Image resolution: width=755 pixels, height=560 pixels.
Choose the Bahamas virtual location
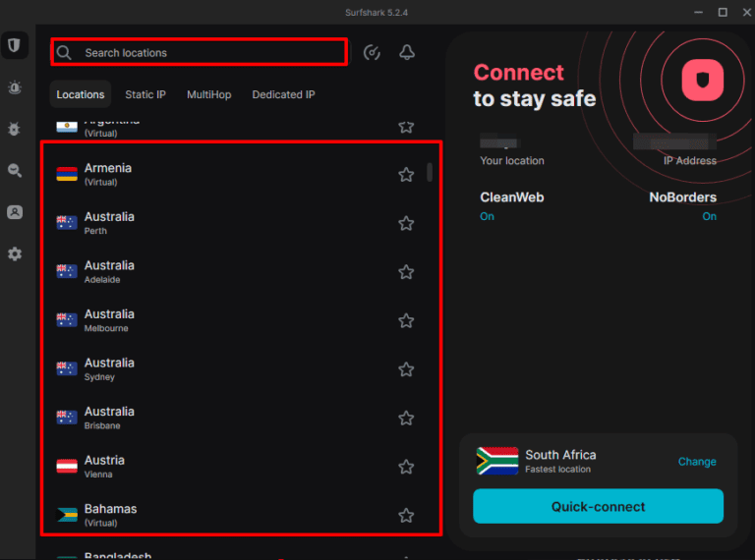[110, 515]
